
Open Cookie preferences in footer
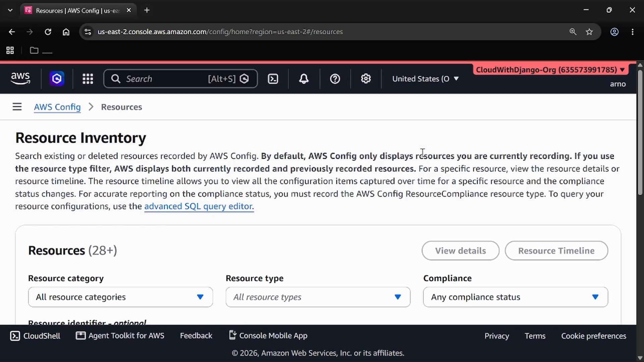click(594, 336)
